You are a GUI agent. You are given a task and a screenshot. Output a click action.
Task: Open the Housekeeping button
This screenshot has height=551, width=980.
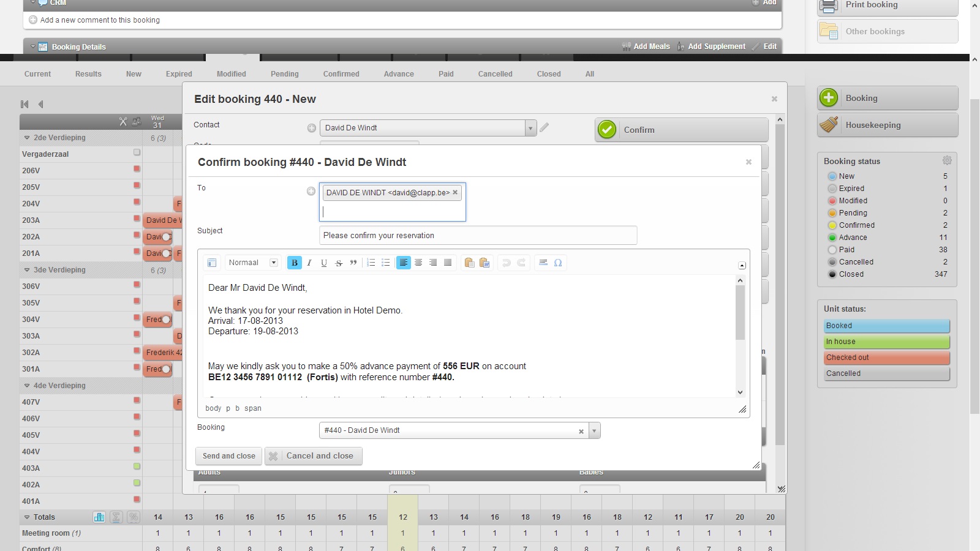click(888, 125)
